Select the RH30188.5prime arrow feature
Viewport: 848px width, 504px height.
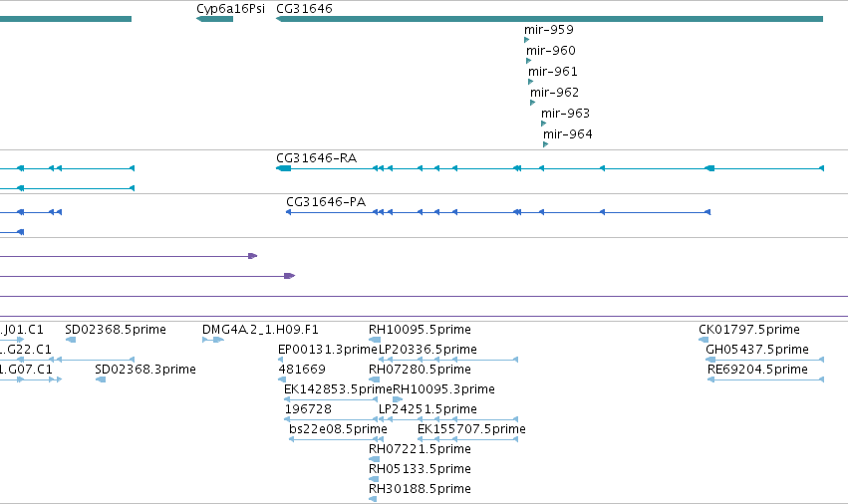373,499
